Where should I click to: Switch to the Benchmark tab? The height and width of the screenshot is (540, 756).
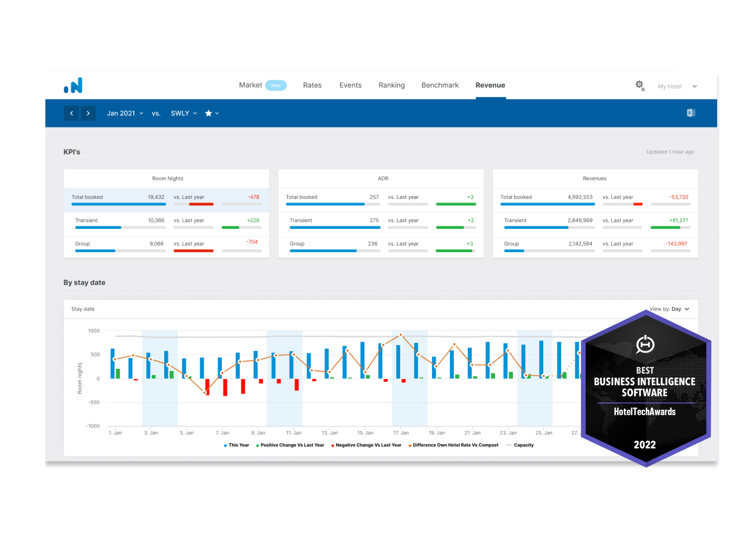(x=440, y=85)
